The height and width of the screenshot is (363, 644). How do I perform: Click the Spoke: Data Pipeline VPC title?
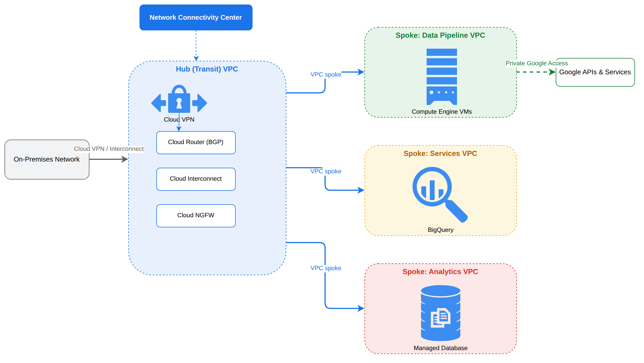440,35
